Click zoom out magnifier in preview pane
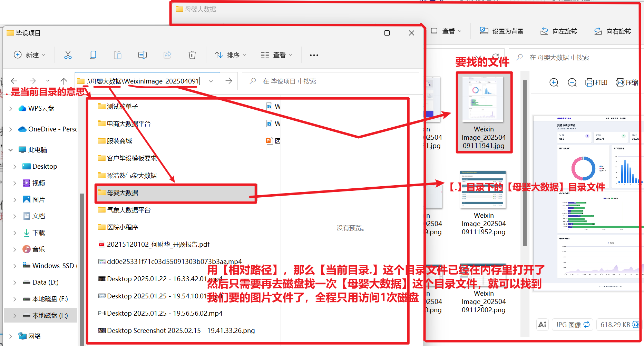Screen dimensions: 644x346 [x=572, y=82]
